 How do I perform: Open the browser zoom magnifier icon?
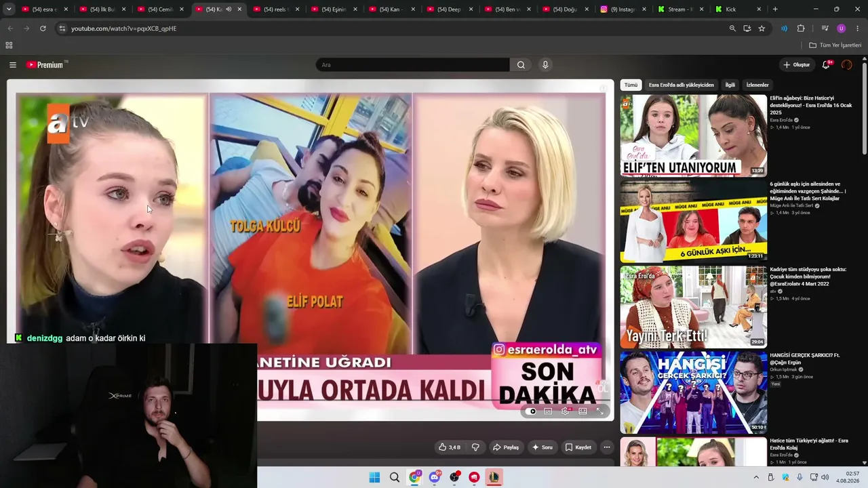(x=732, y=28)
